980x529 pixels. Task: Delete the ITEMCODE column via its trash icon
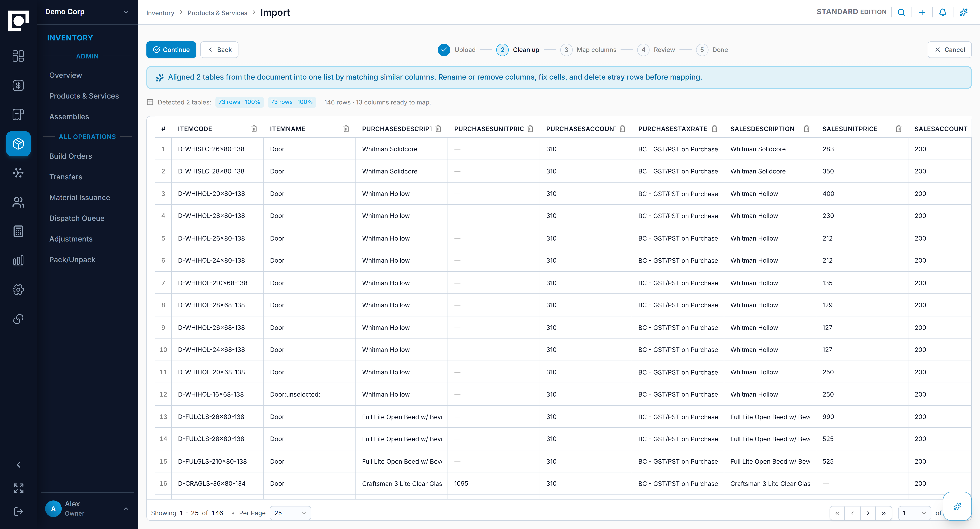pos(254,129)
